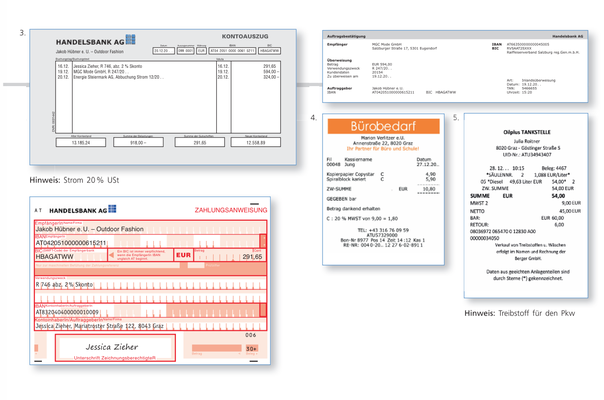Click the address '8020 Graz - Göstinger Straße 5'
The width and height of the screenshot is (604, 400).
click(x=528, y=148)
